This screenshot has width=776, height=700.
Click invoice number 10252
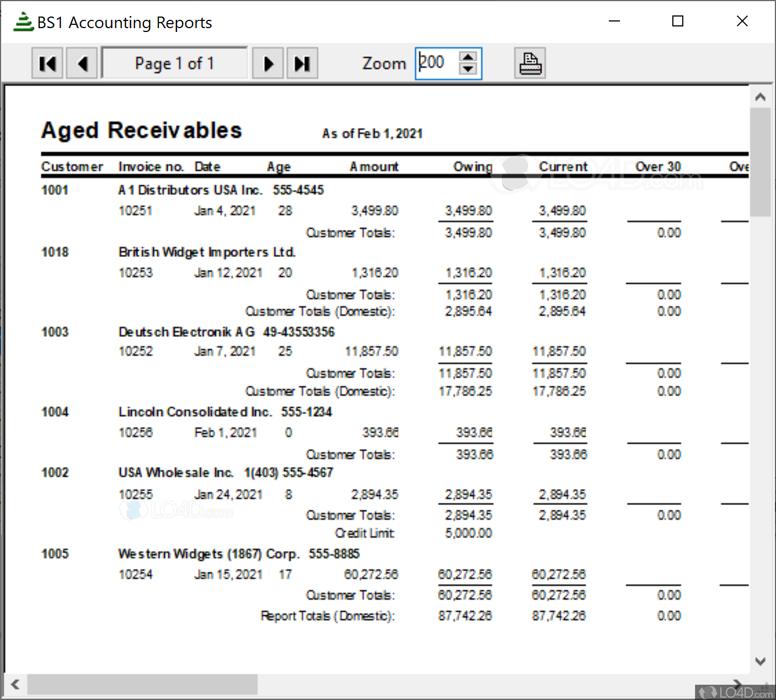[x=136, y=351]
